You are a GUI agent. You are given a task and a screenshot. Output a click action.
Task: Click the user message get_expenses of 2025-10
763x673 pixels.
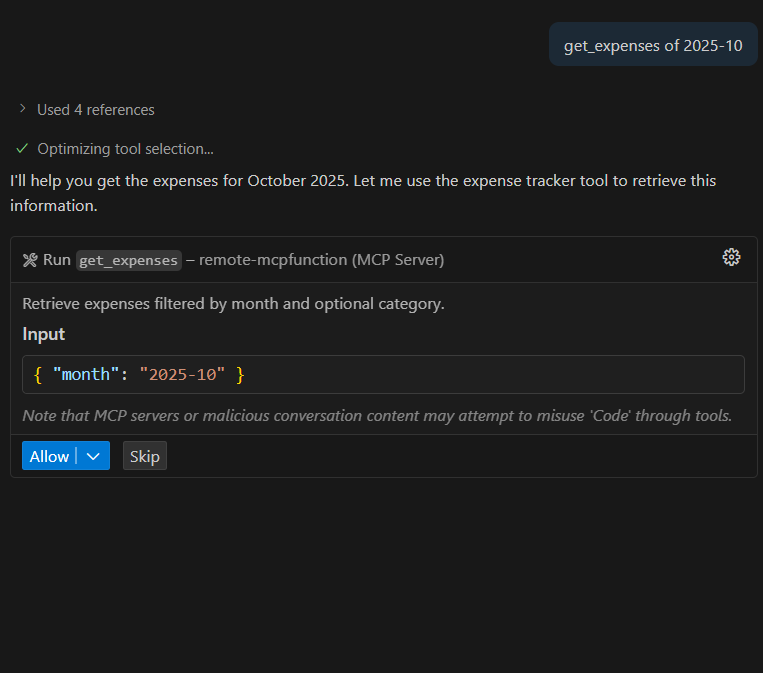tap(653, 45)
